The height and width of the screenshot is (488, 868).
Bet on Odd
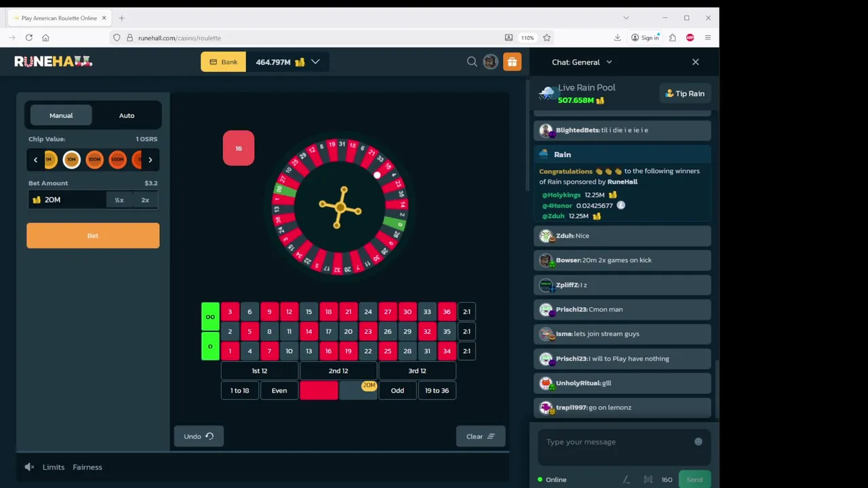[x=397, y=390]
